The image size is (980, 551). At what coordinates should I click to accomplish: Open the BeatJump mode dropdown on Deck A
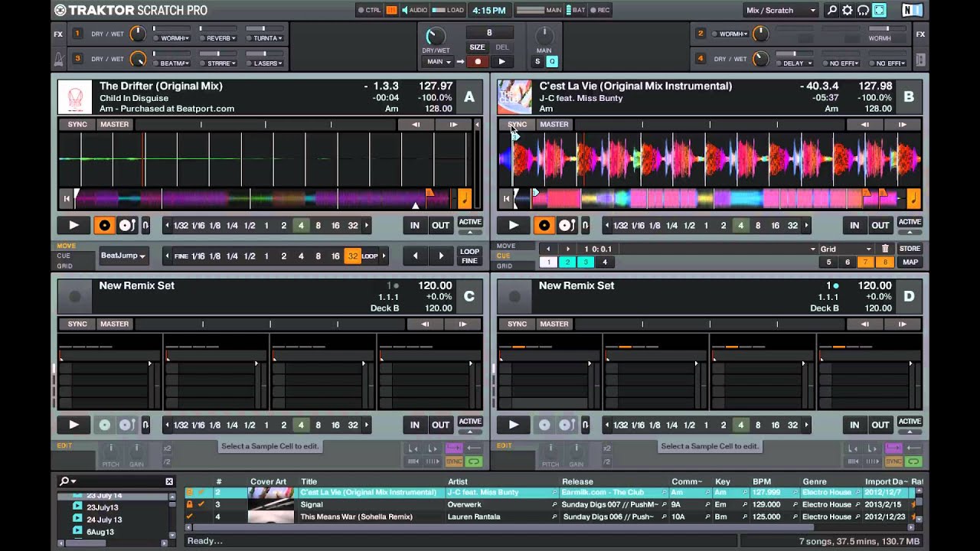pos(122,256)
